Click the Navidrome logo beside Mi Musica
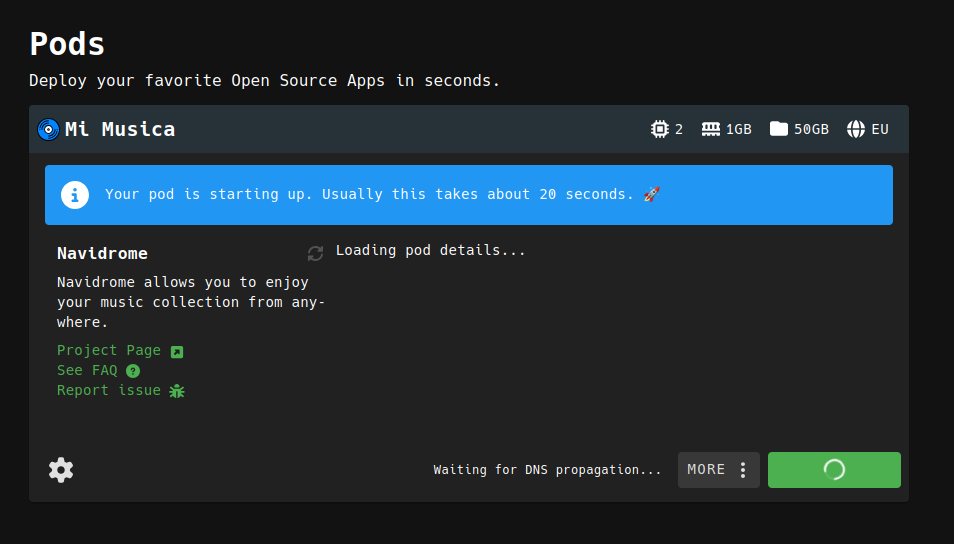 click(48, 129)
